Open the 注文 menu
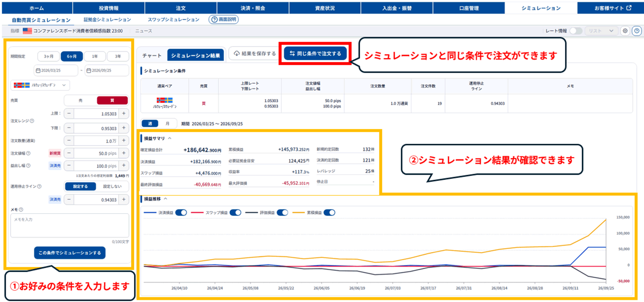This screenshot has width=644, height=302. click(181, 8)
